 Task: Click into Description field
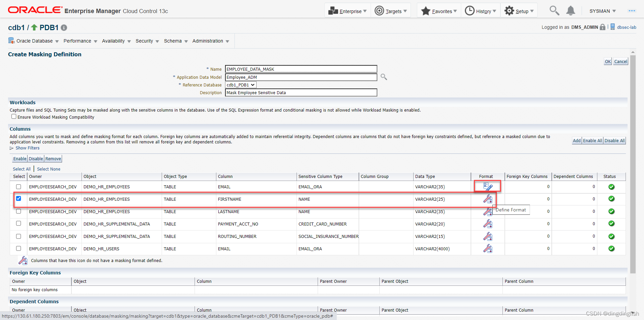click(301, 92)
